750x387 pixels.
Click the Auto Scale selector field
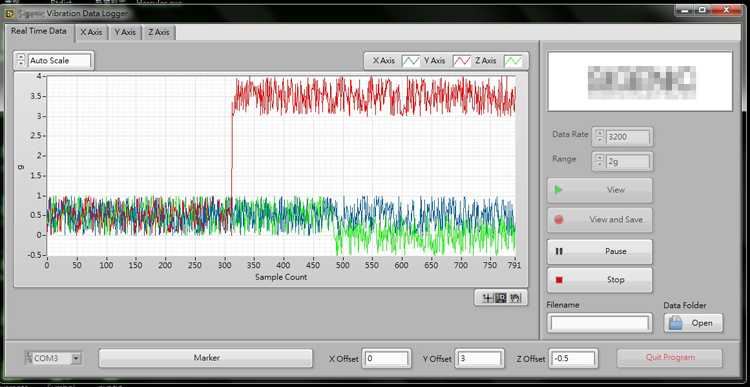click(x=59, y=61)
